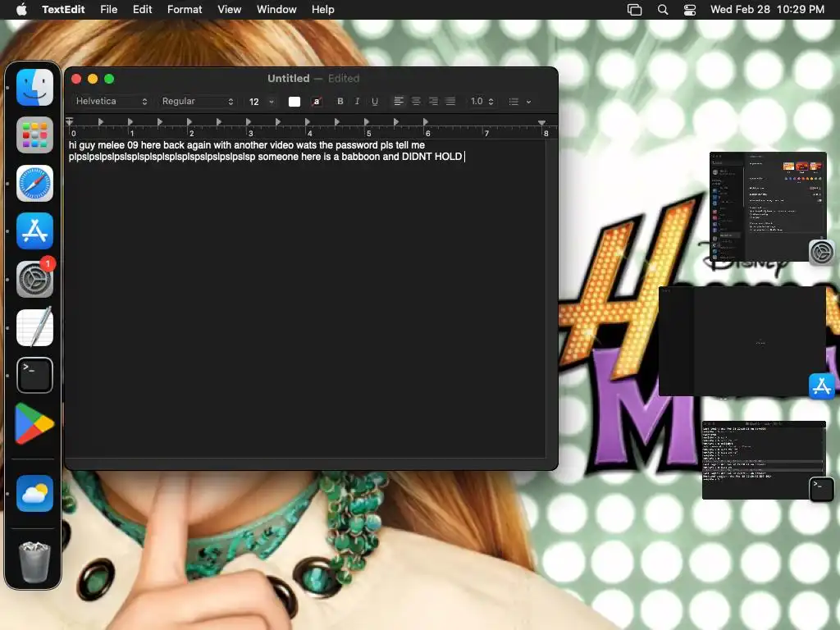Viewport: 840px width, 630px height.
Task: Click the right margin marker on ruler
Action: (x=541, y=123)
